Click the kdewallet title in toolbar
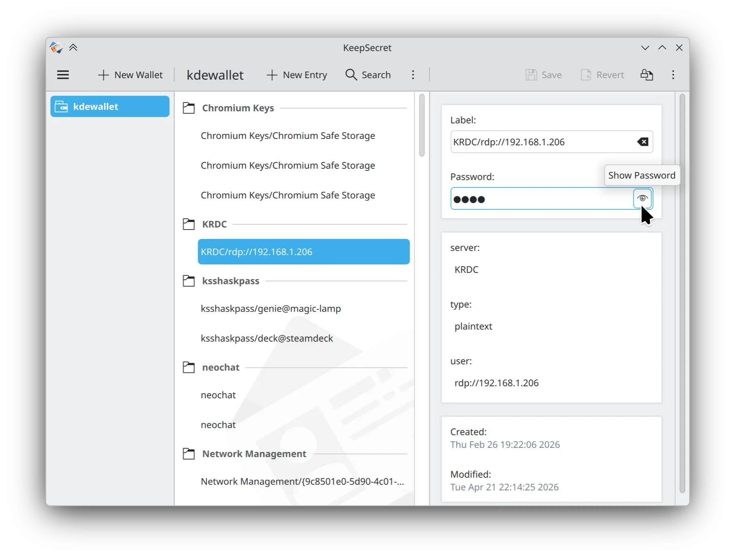Screen dimensions: 735x560 215,75
